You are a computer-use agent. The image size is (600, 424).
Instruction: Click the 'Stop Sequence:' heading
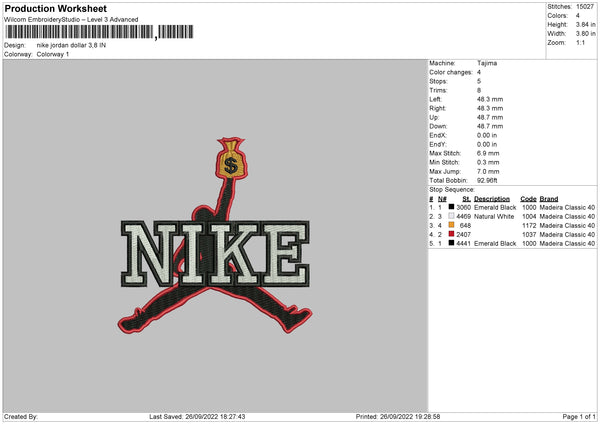452,190
